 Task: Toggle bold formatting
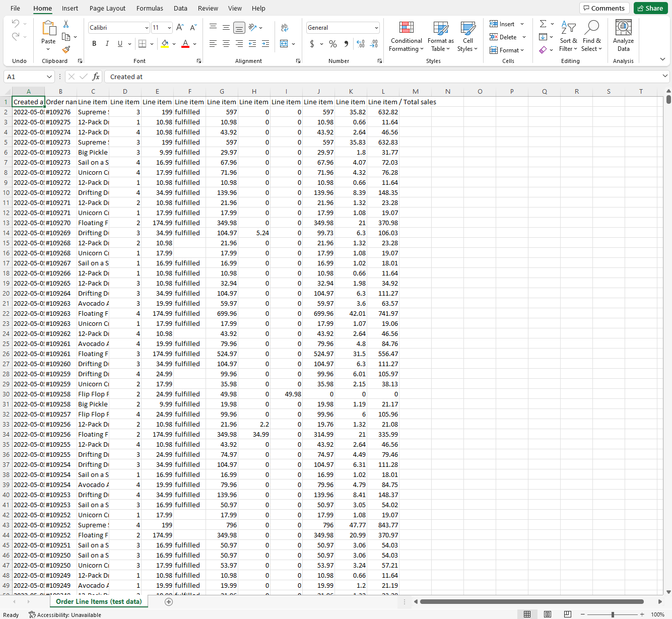(94, 44)
